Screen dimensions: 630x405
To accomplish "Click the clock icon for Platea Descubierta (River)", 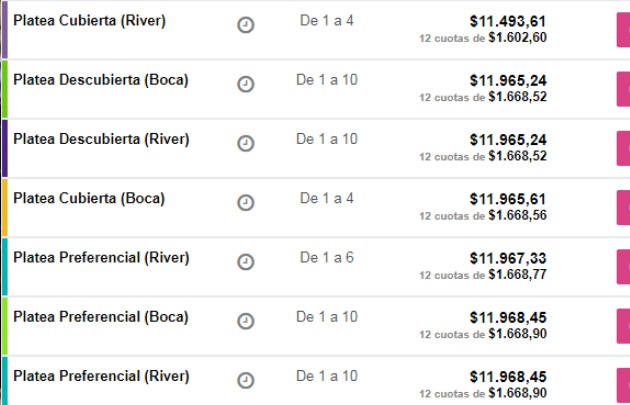I will 246,144.
